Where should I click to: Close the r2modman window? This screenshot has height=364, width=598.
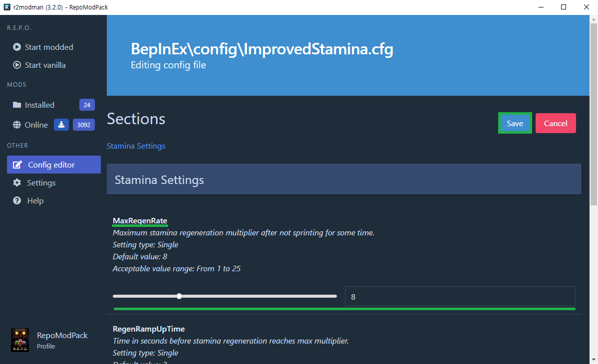(x=587, y=7)
